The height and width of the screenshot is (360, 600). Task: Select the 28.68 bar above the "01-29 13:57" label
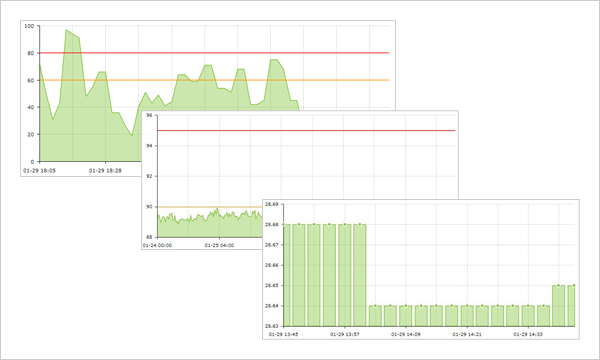[x=345, y=275]
